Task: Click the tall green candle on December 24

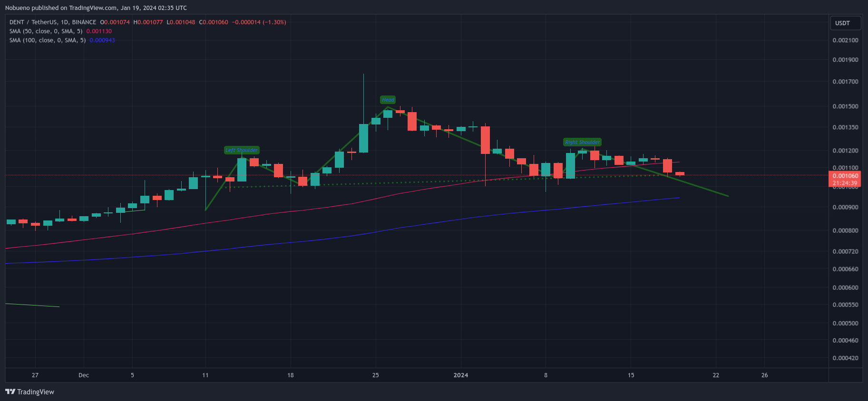Action: pos(363,138)
